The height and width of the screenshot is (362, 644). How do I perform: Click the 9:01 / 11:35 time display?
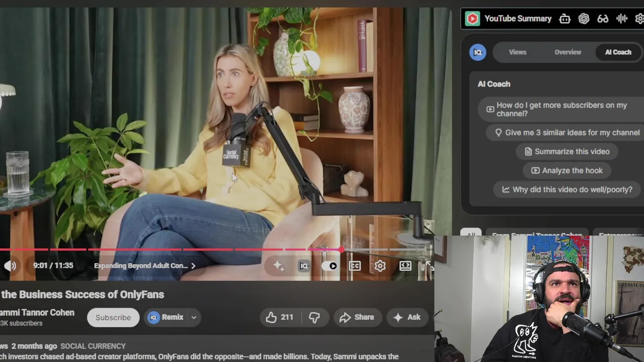point(53,265)
